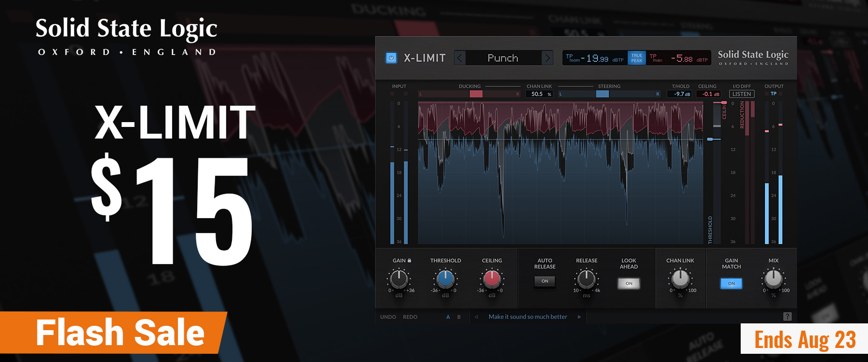Click the red ceiling handle beside waveform
This screenshot has width=868, height=362.
tap(723, 103)
